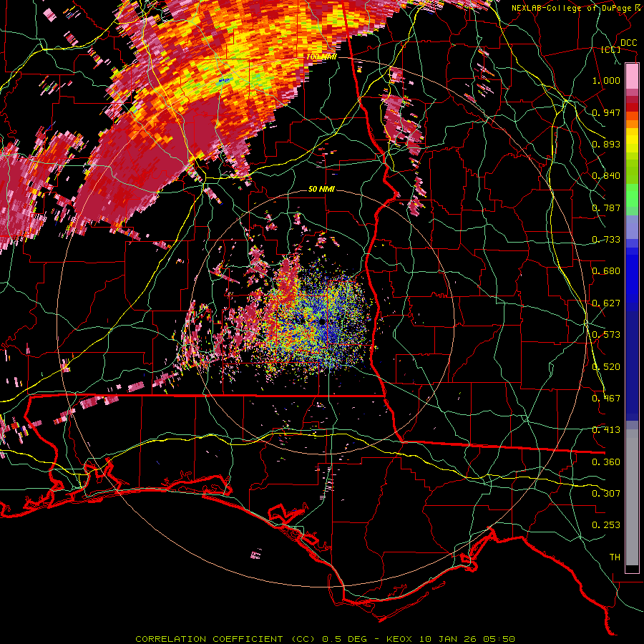Click the 0.947 scale value
This screenshot has height=644, width=644.
606,112
